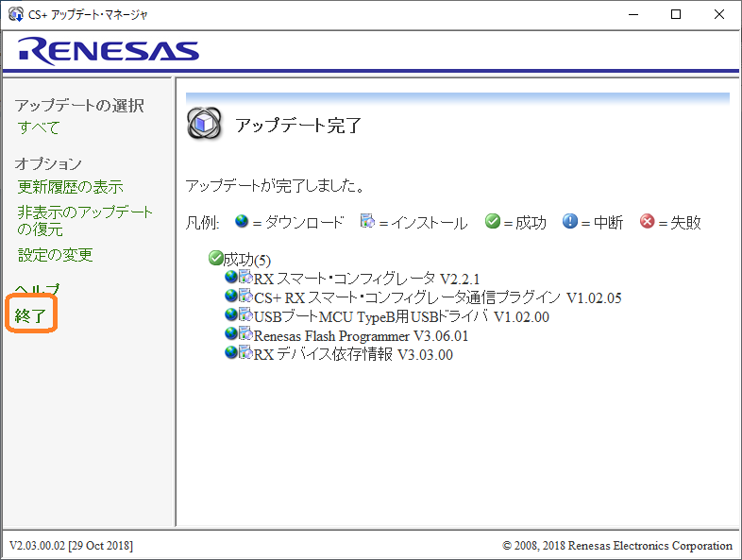Click version text V2.03.00.02 [29 Oct 2018]
The height and width of the screenshot is (560, 742).
[x=71, y=545]
